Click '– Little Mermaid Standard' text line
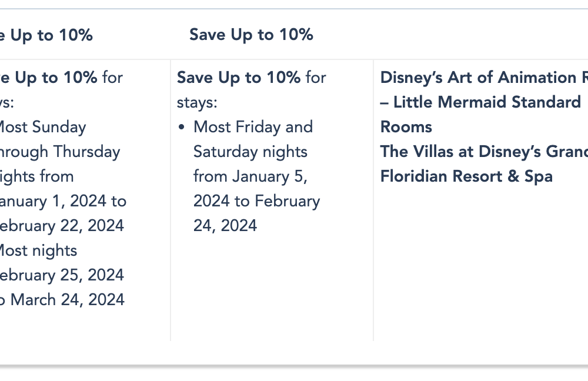Screen dimensions: 588x381 (x=480, y=102)
